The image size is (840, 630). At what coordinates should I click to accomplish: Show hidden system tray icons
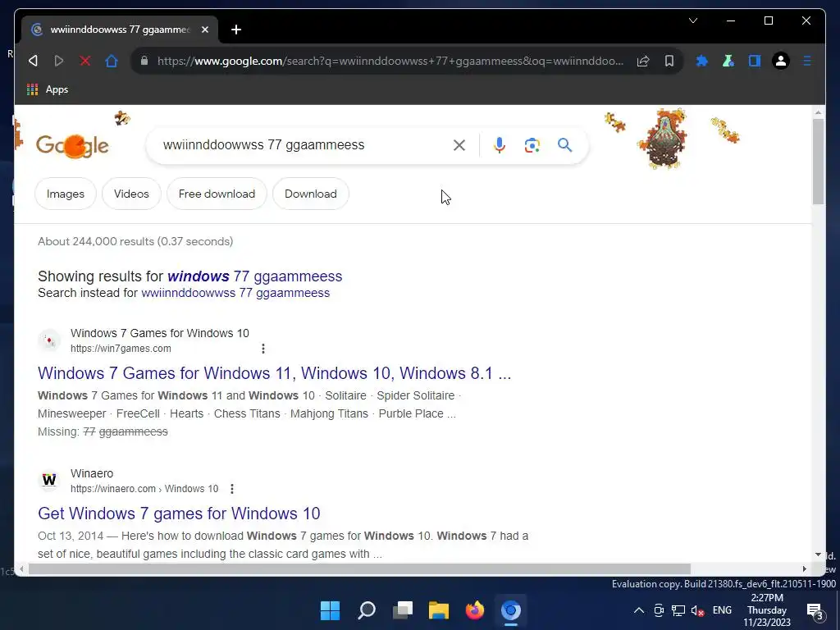638,610
